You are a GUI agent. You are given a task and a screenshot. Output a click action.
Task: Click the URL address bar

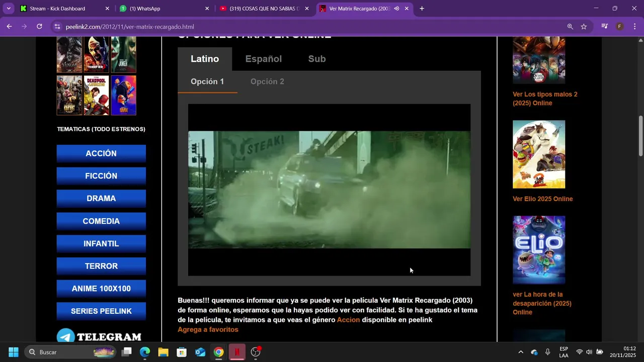point(312,27)
